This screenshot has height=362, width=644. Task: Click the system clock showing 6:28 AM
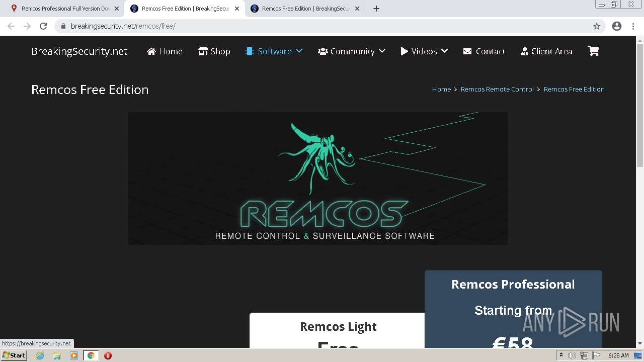618,355
